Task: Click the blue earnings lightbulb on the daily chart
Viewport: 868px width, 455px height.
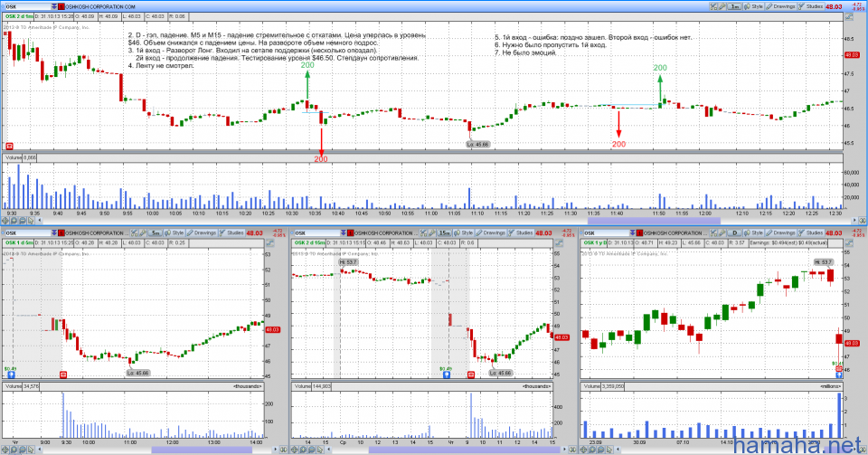Action: click(x=840, y=374)
